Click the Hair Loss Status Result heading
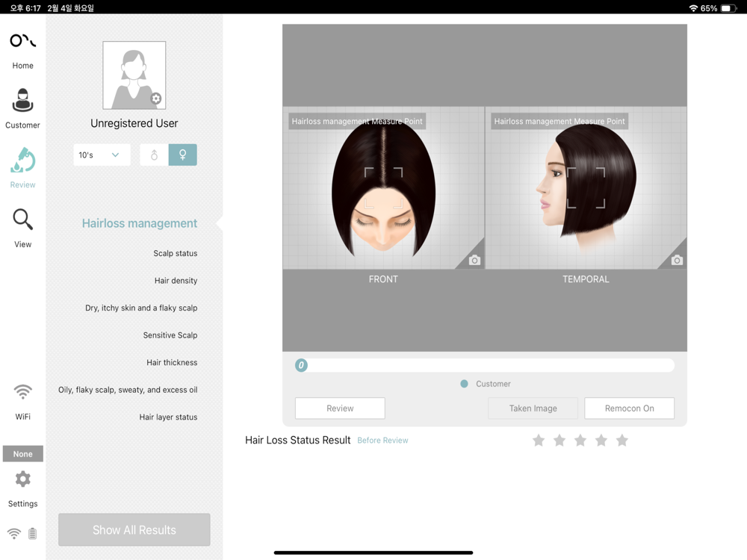 pos(298,440)
